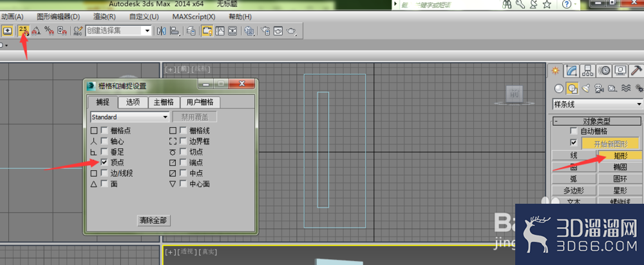644x265 pixels.
Task: Collapse the 对象类型 rollout
Action: 598,121
